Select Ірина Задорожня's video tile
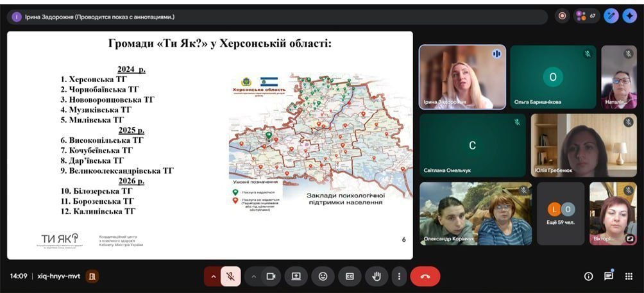Viewport: 644px width, 293px height. coord(462,77)
